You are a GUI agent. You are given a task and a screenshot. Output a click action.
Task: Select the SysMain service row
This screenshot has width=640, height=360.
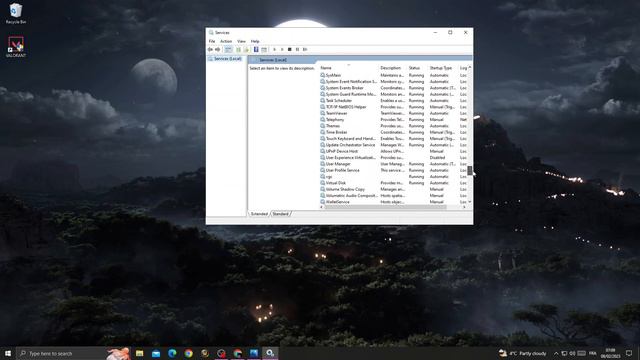(x=393, y=75)
